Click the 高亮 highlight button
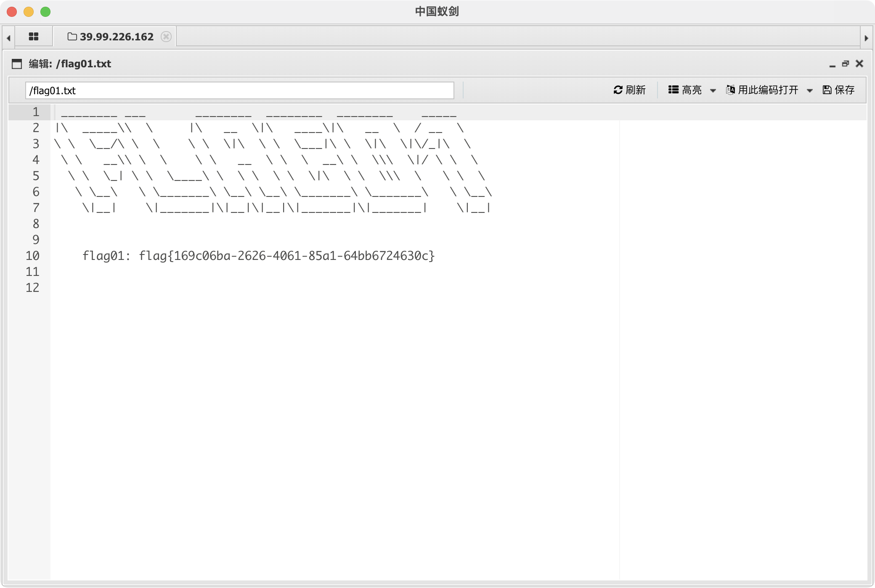 pos(685,90)
